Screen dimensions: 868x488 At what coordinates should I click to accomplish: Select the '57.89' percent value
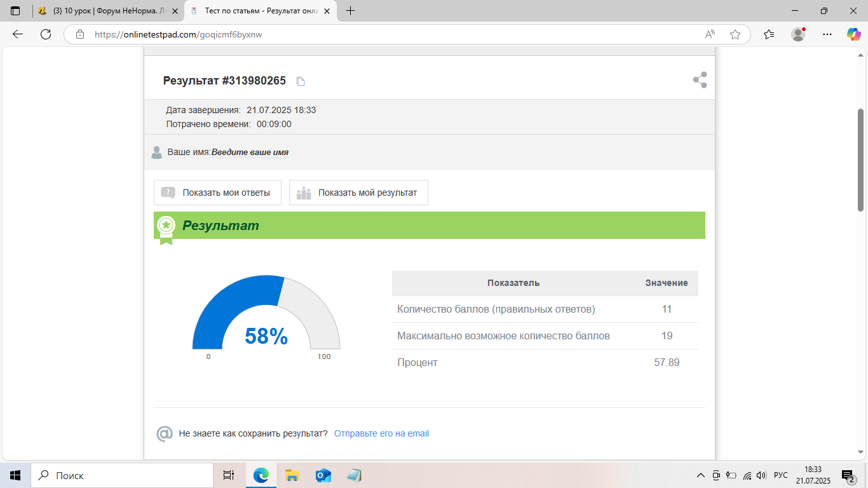[667, 362]
